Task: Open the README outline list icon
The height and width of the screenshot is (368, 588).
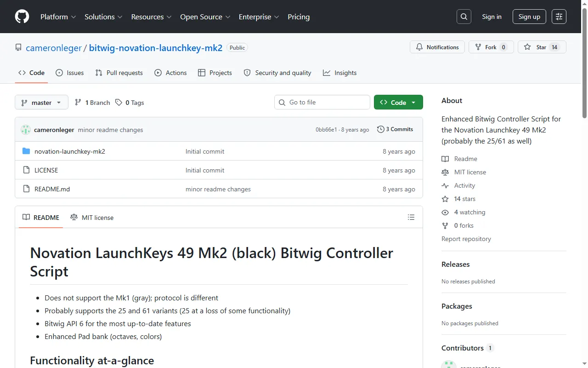Action: [x=411, y=217]
